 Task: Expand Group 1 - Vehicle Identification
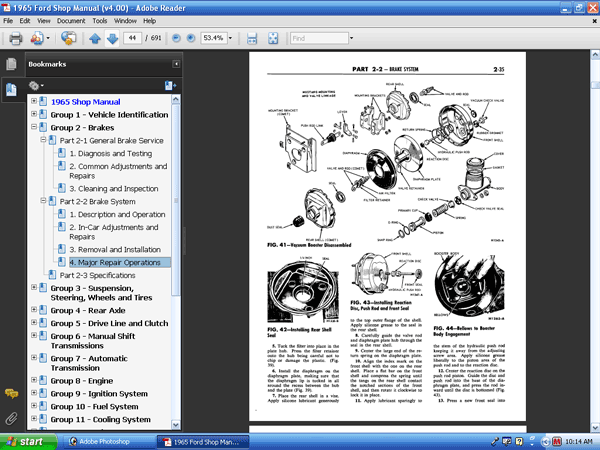34,114
